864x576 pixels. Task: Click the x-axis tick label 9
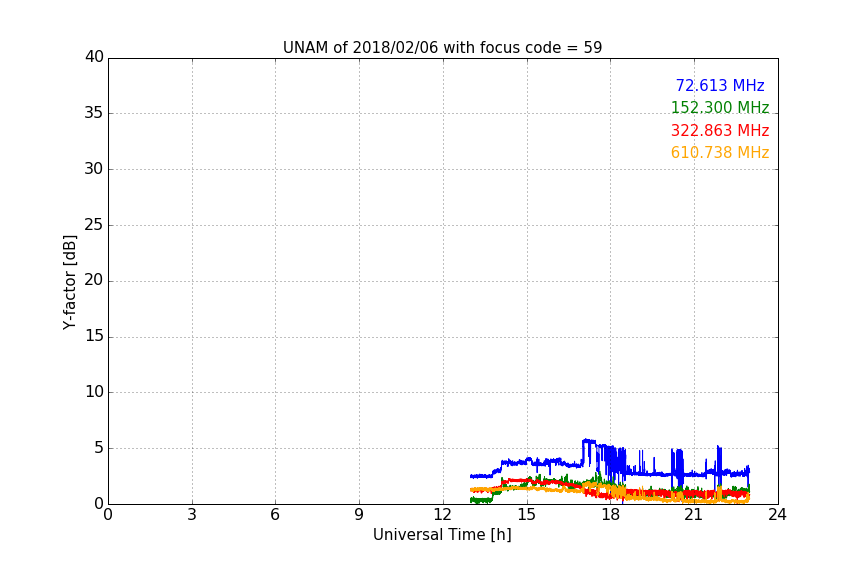click(359, 515)
